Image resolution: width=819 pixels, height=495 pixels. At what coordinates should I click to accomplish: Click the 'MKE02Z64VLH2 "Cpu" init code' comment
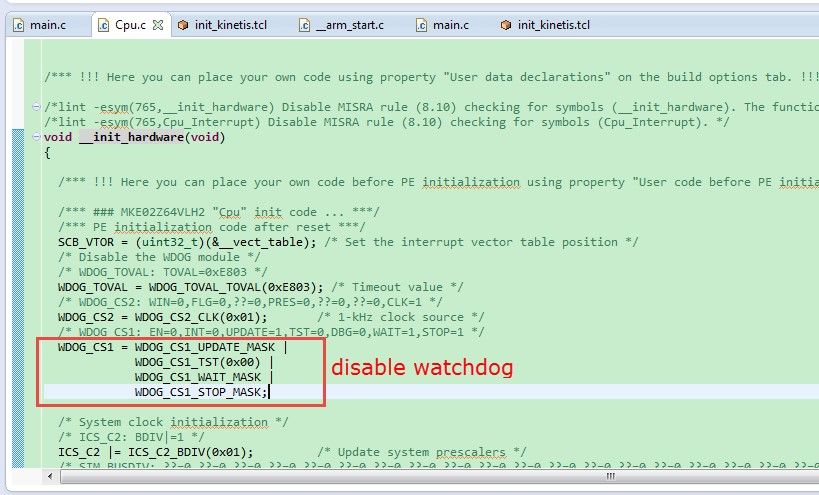pos(218,213)
